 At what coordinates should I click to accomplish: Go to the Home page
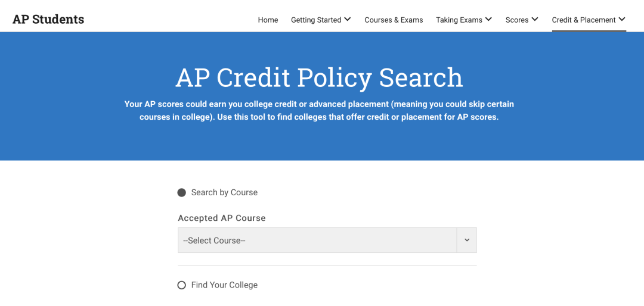pos(268,20)
